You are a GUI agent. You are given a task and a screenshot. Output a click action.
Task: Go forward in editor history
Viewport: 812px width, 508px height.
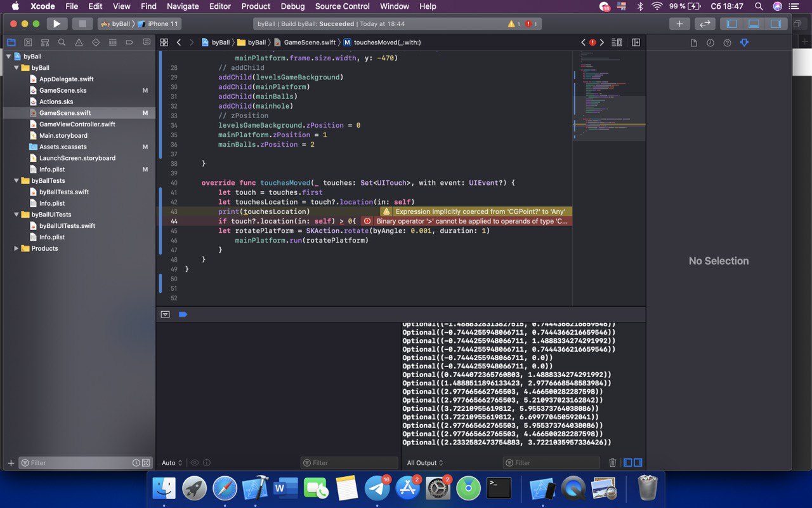pyautogui.click(x=192, y=43)
